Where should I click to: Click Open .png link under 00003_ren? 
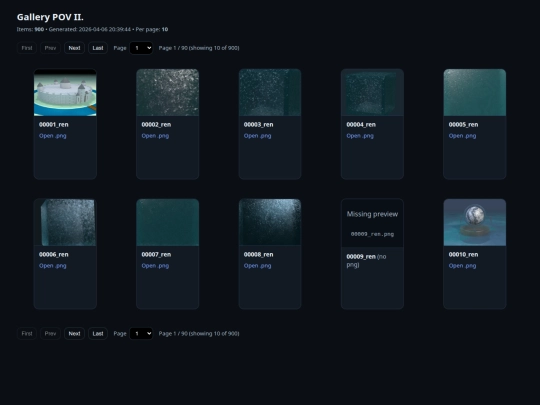(x=258, y=136)
